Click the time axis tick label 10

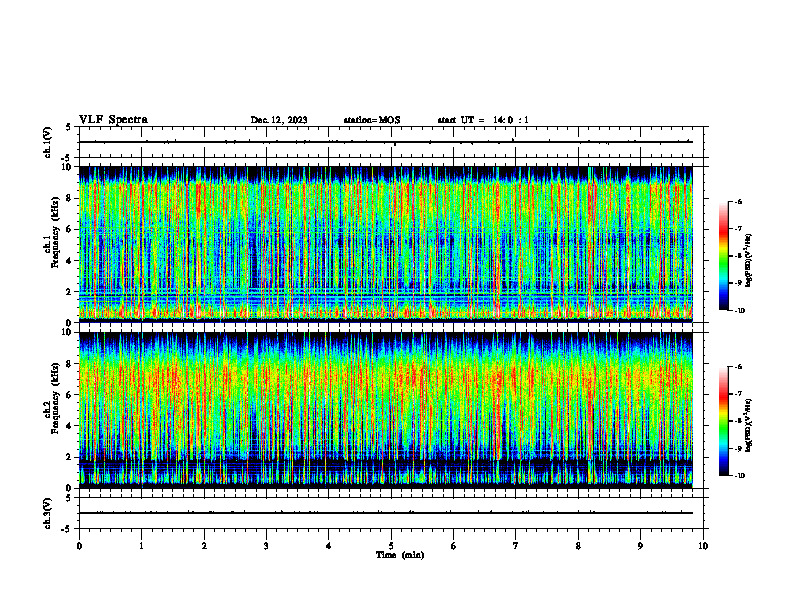click(703, 546)
